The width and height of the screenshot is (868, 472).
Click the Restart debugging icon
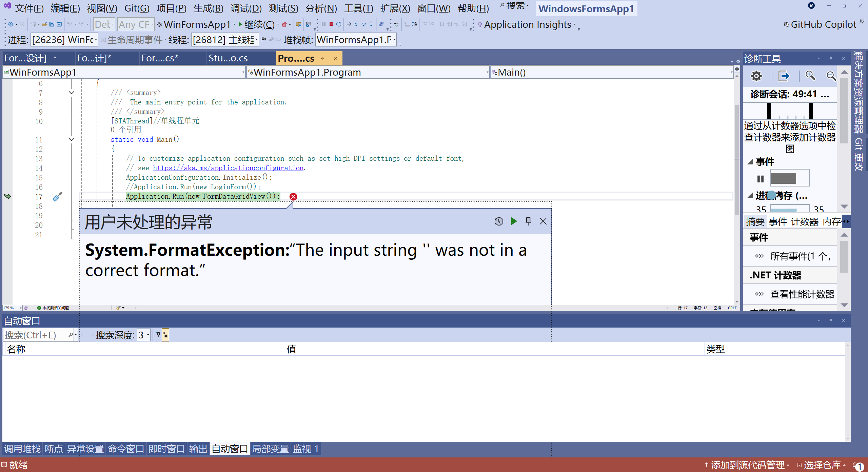click(x=339, y=24)
